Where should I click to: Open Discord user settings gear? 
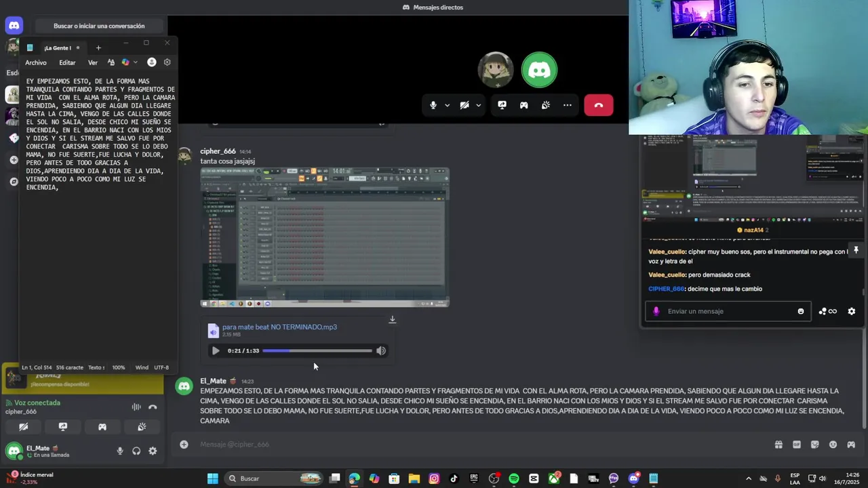(153, 451)
